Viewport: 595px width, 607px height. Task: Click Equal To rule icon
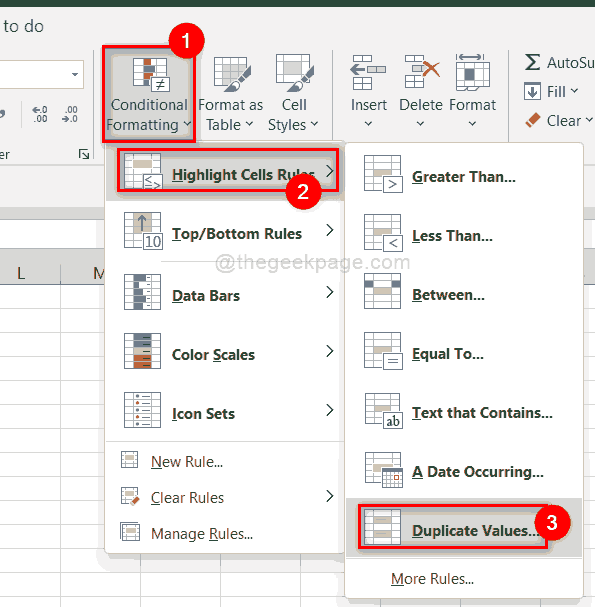click(x=383, y=351)
